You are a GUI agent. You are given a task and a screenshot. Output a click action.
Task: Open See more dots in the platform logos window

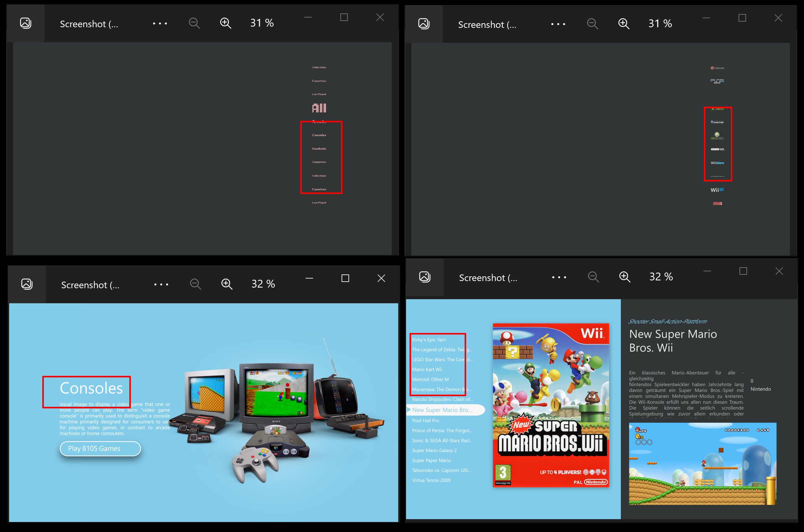pos(558,24)
